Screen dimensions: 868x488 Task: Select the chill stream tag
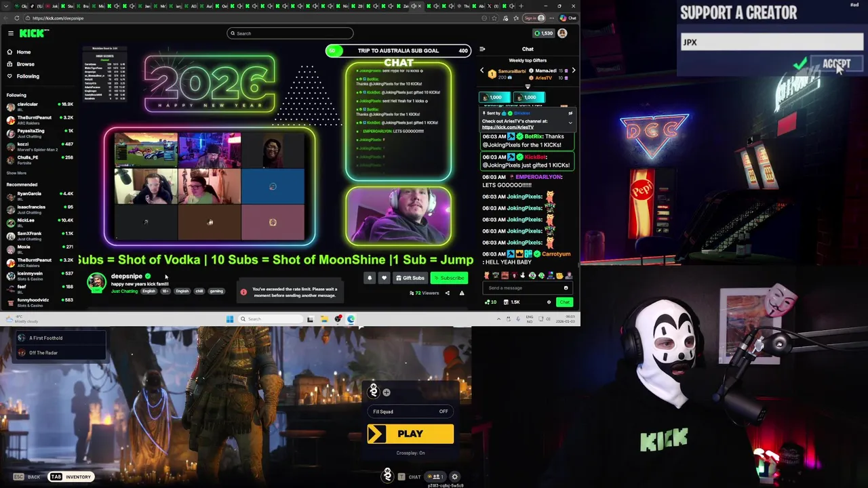coord(199,291)
